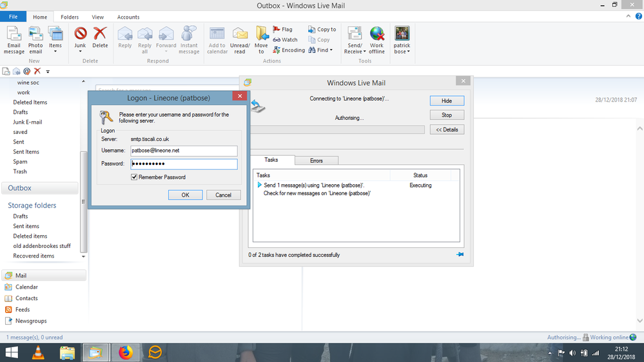Click the Junk mail icon
644x362 pixels.
click(x=80, y=35)
